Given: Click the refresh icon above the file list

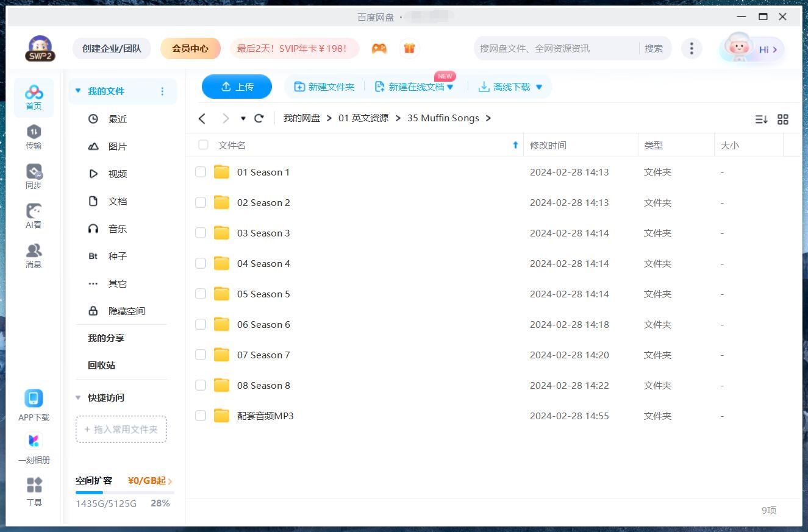Looking at the screenshot, I should pos(259,118).
